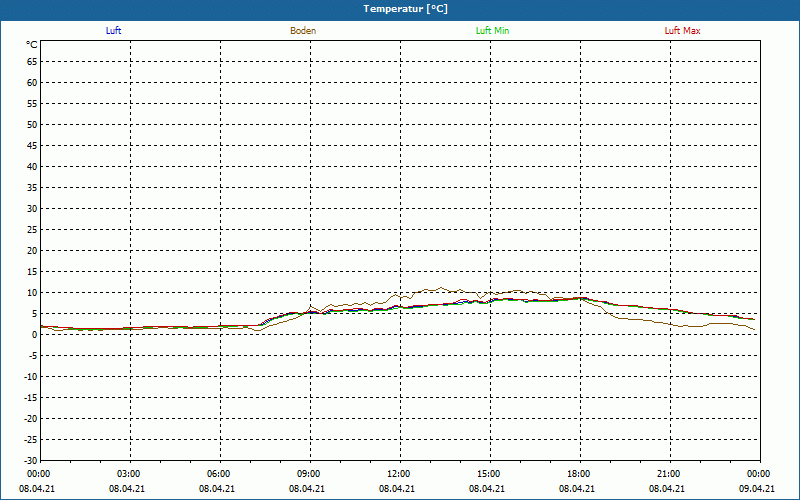
Task: Click the brown Boden legend label
Action: tap(303, 31)
